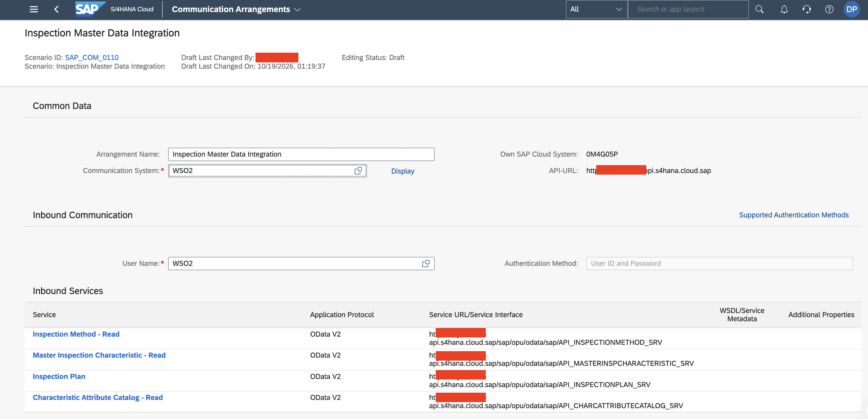This screenshot has height=419, width=868.
Task: Open value help for User Name field
Action: (426, 264)
